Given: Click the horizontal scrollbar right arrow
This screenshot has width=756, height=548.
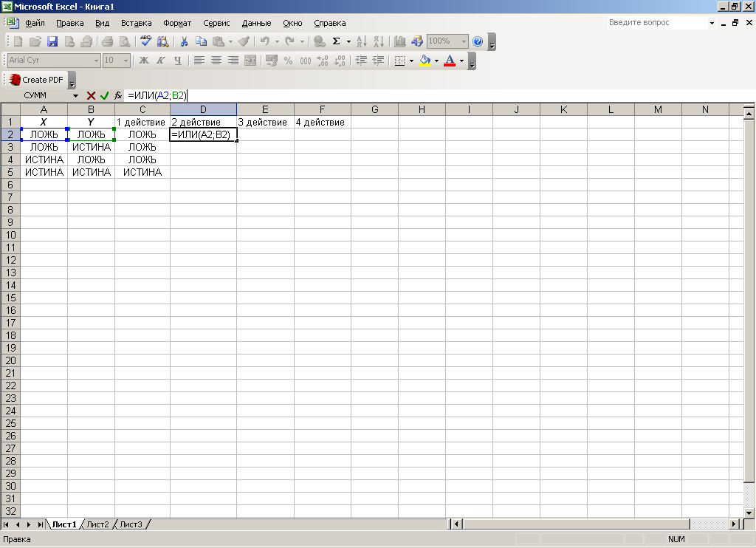Looking at the screenshot, I should point(734,524).
